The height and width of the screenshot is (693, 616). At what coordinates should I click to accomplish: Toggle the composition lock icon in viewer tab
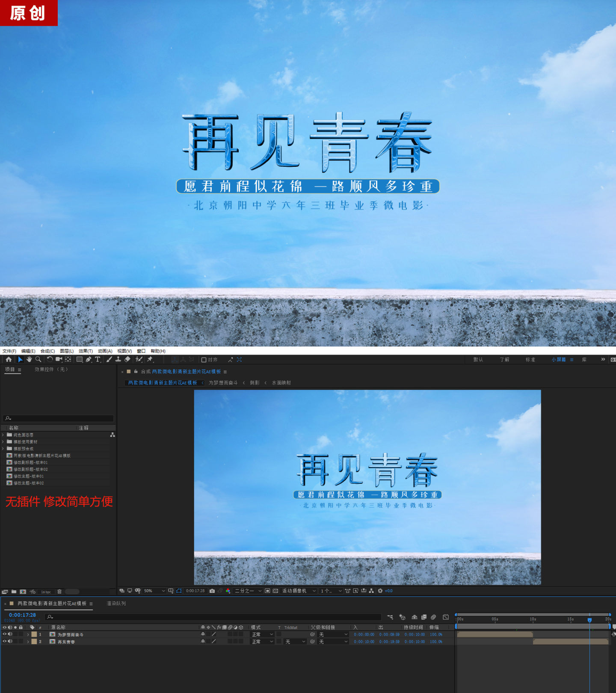point(136,371)
